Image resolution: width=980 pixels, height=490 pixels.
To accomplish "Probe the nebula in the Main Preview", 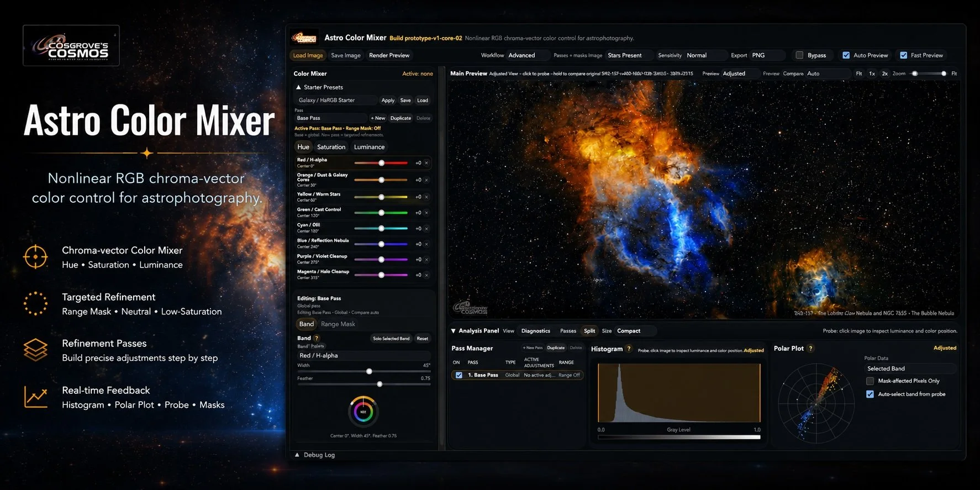I will [703, 199].
